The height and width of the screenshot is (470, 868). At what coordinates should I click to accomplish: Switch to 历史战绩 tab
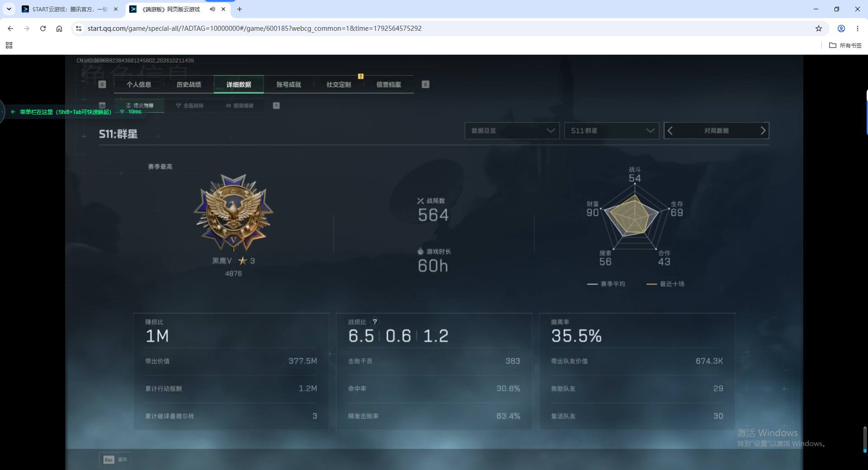(x=189, y=85)
